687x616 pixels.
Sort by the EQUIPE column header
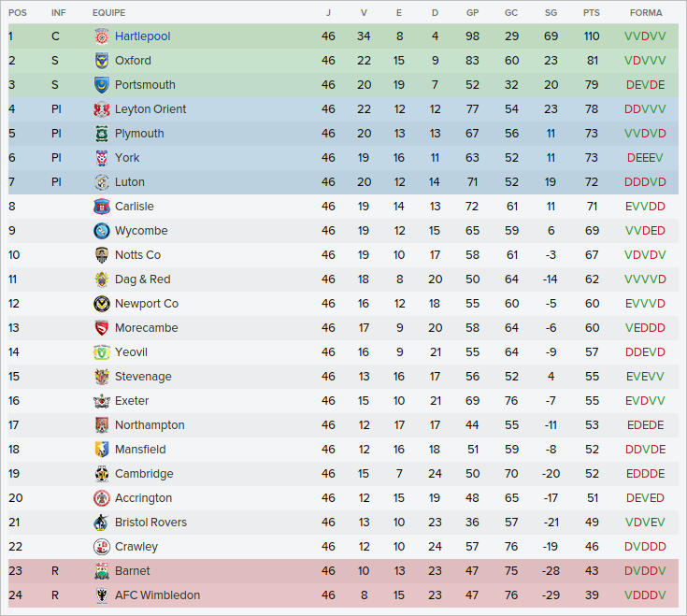point(108,13)
